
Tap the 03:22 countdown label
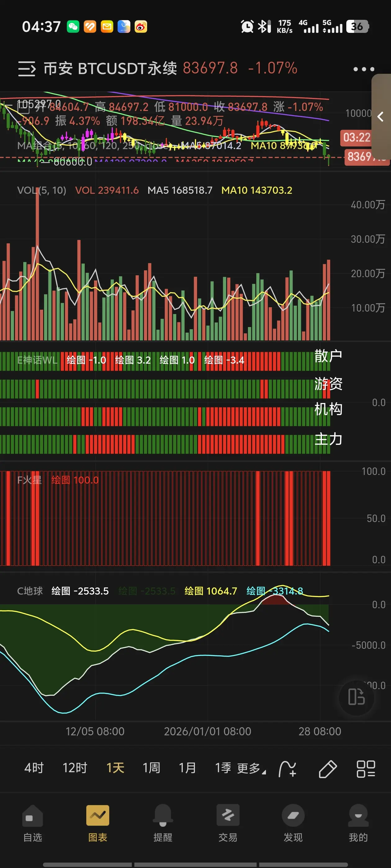click(357, 137)
